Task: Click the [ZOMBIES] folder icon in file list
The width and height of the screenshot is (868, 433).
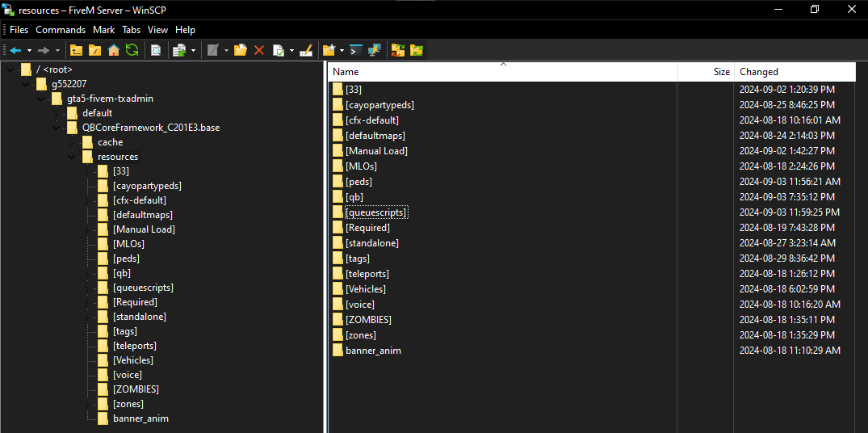Action: click(x=338, y=319)
